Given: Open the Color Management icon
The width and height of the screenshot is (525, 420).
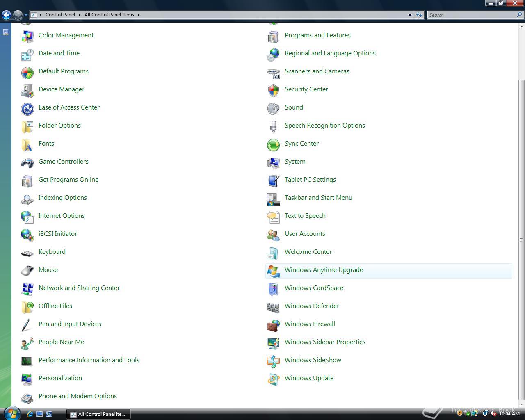Looking at the screenshot, I should coord(27,36).
